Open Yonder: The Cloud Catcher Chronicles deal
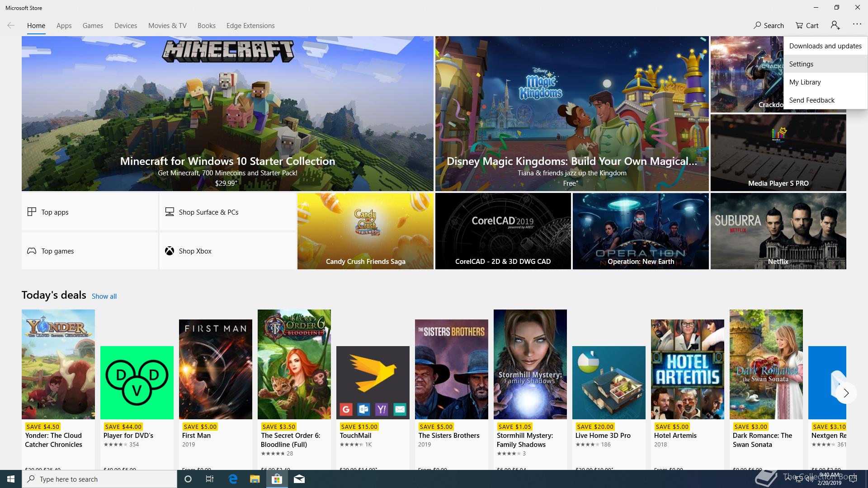 tap(58, 389)
